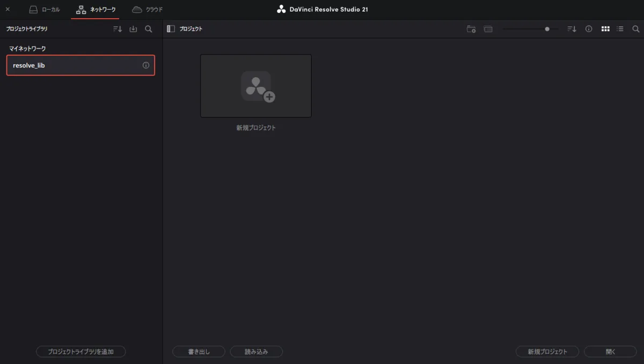The image size is (644, 364).
Task: Click the プロジェクトライブラリを追加 button
Action: 80,352
